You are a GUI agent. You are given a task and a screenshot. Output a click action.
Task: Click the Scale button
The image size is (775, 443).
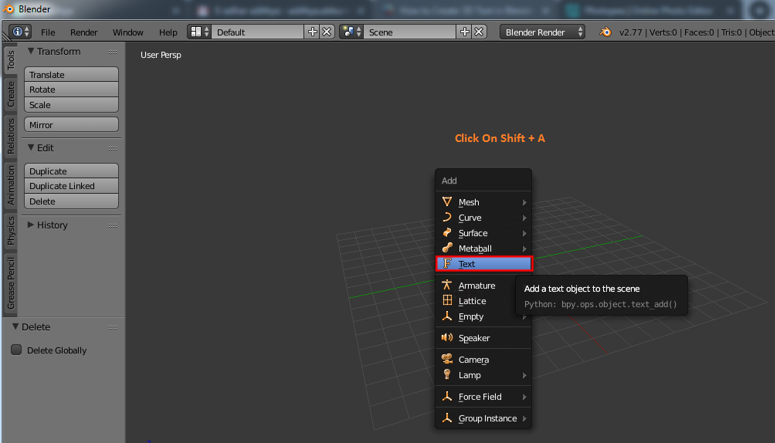[71, 105]
